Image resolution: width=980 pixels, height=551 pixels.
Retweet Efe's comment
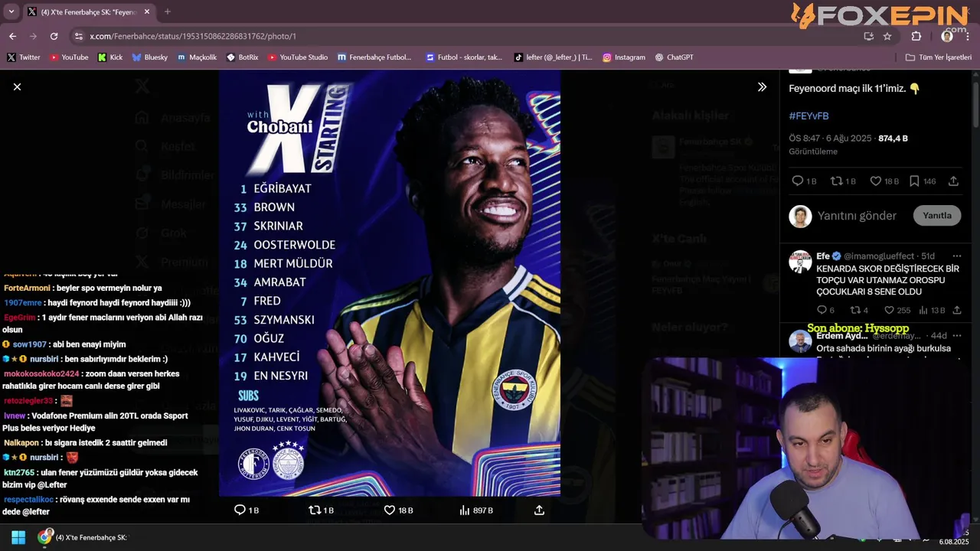click(x=854, y=310)
